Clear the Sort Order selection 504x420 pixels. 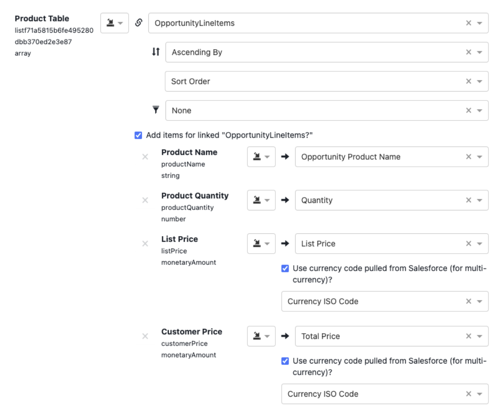click(469, 81)
